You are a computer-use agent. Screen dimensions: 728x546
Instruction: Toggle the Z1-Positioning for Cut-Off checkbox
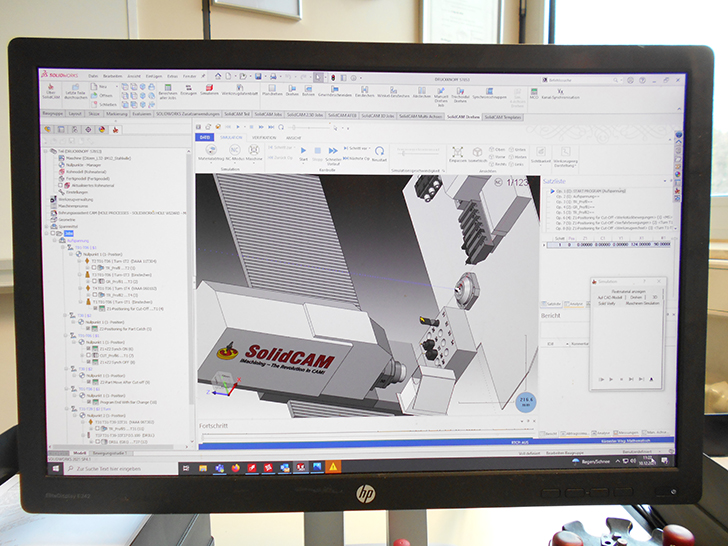pyautogui.click(x=95, y=308)
